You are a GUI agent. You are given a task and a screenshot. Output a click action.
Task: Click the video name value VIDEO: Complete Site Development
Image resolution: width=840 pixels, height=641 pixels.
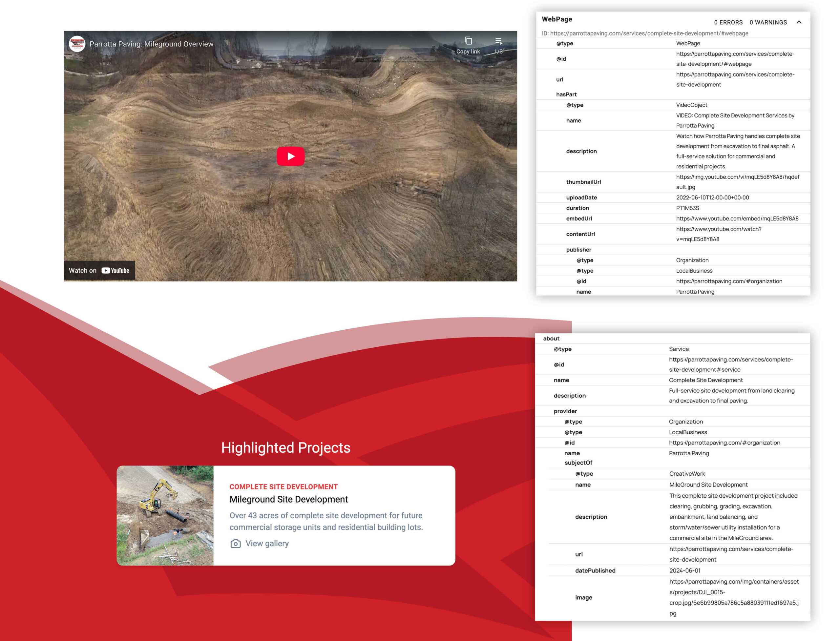(x=735, y=121)
